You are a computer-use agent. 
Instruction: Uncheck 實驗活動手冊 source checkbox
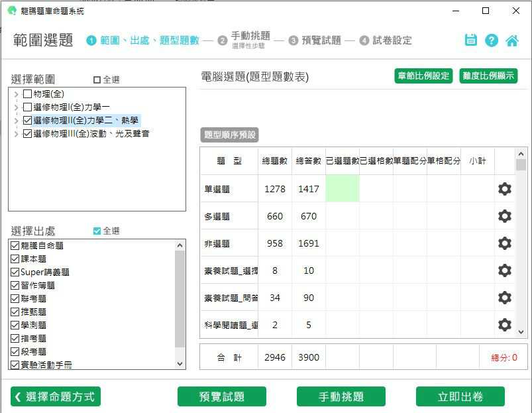coord(15,365)
